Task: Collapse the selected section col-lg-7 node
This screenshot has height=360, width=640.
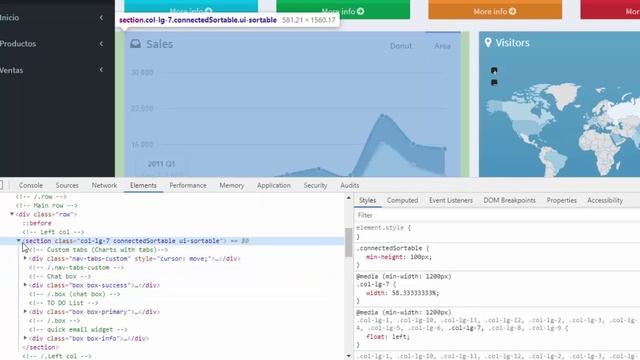Action: pyautogui.click(x=18, y=240)
